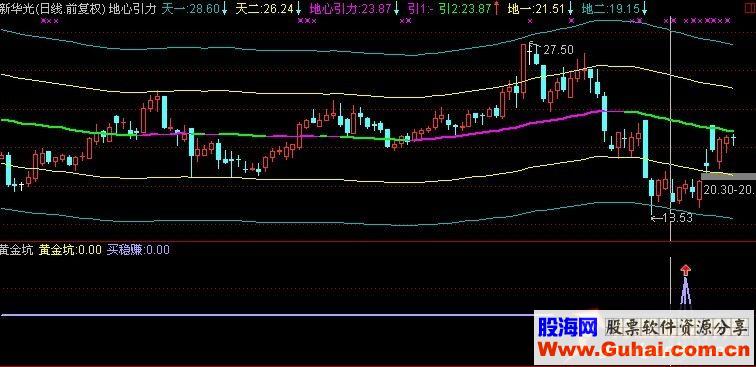Click the 27.50 high price label

click(558, 50)
